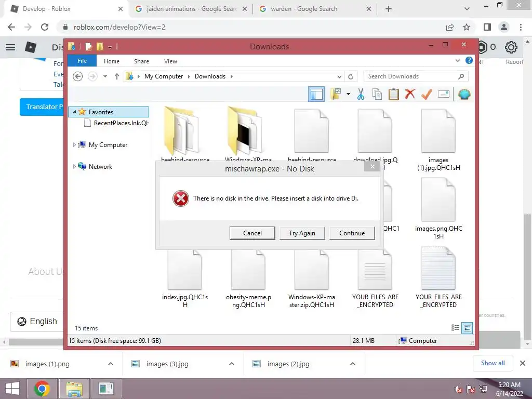The image size is (532, 399).
Task: Click the muted speaker tray icon
Action: 458,389
